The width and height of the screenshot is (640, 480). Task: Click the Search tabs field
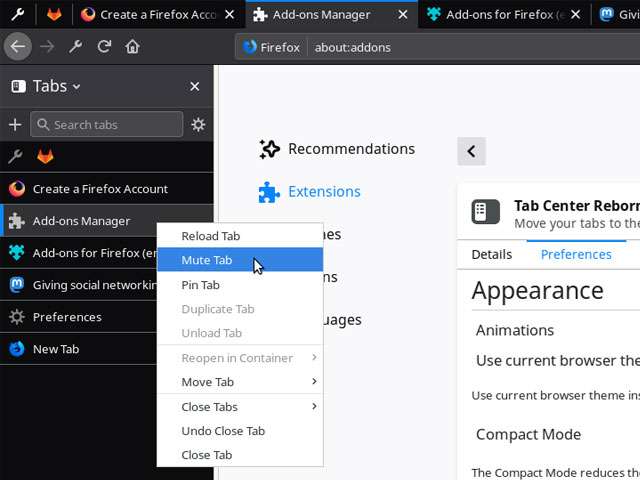tap(107, 124)
